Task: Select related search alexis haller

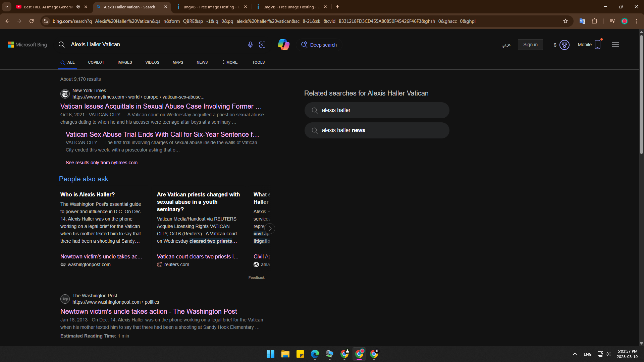Action: tap(377, 110)
